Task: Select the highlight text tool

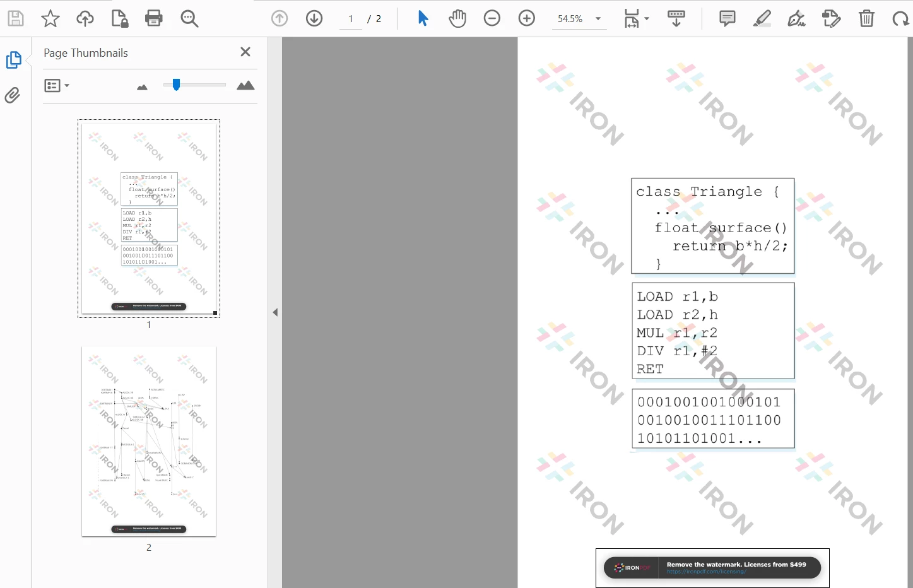Action: pos(762,18)
